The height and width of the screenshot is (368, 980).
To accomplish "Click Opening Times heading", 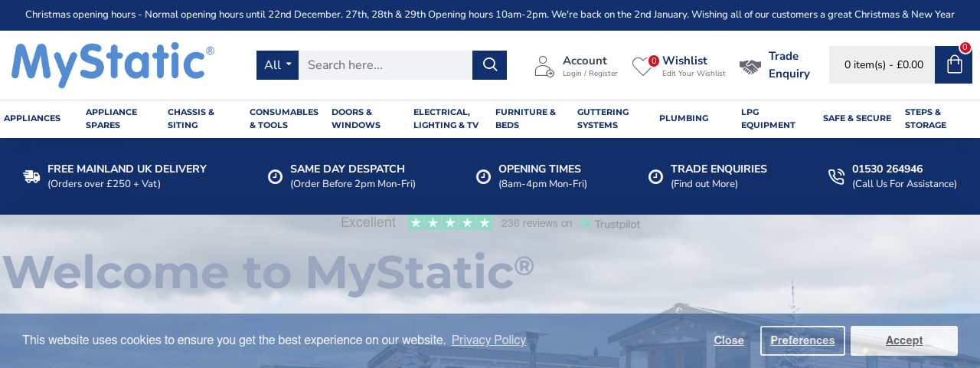I will (x=540, y=169).
